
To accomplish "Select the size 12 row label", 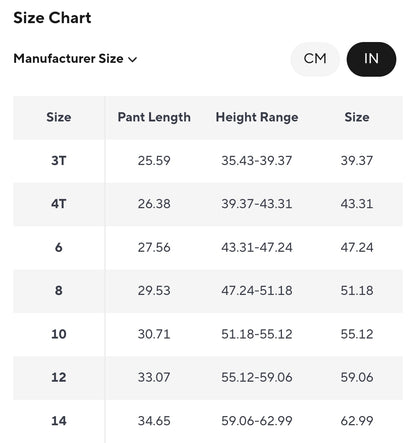I will [x=59, y=377].
